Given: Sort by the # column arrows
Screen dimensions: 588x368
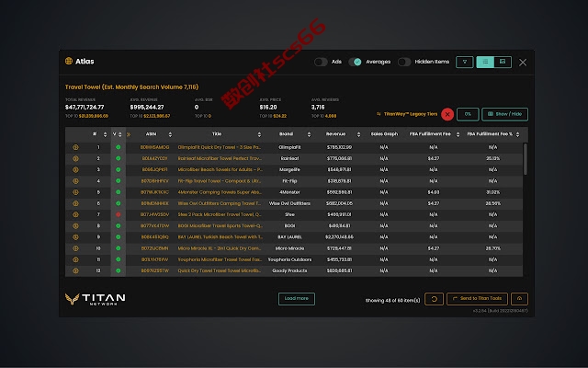Looking at the screenshot, I should (105, 134).
